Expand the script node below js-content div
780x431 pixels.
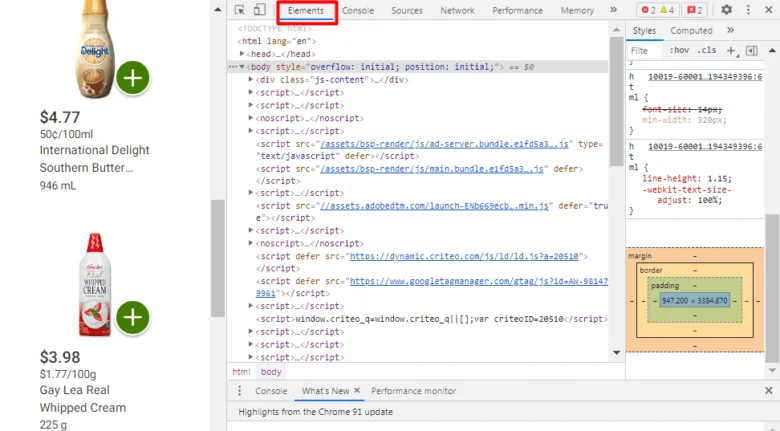click(x=251, y=93)
